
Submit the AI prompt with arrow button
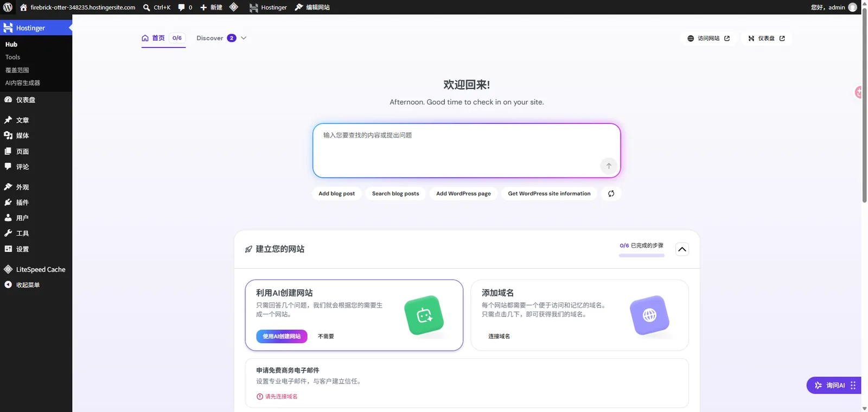[x=609, y=166]
